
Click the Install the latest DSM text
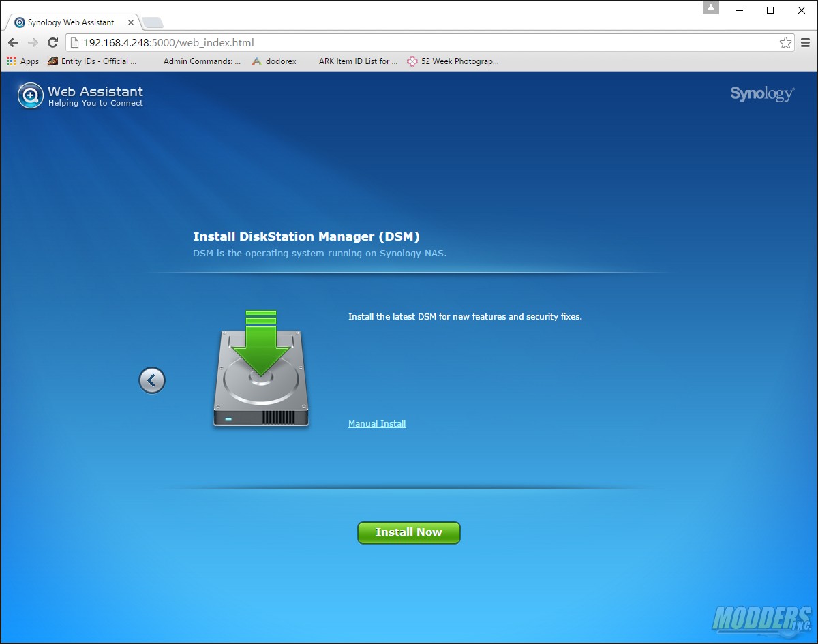465,317
